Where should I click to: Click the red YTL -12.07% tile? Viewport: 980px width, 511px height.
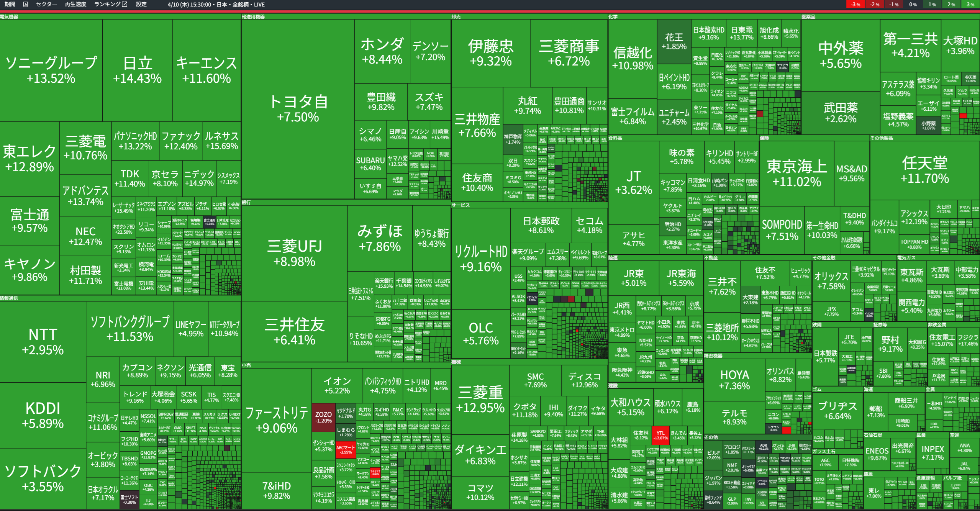tap(660, 436)
